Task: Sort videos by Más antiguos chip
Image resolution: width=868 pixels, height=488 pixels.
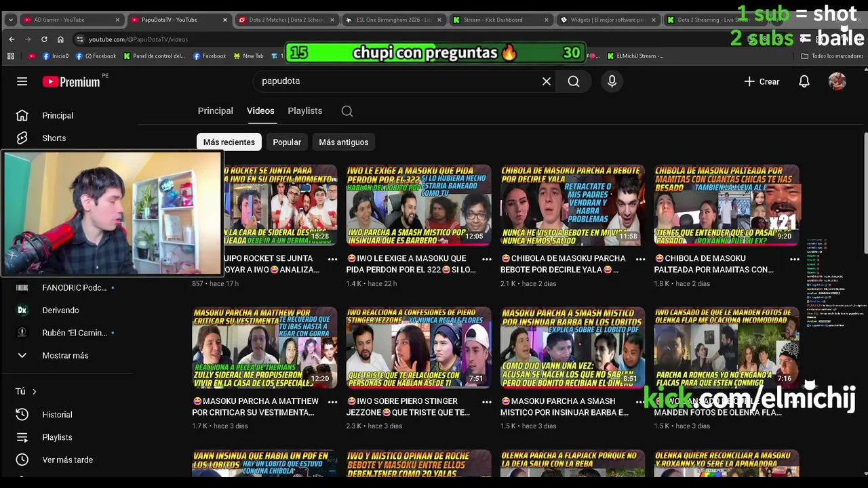Action: click(344, 142)
